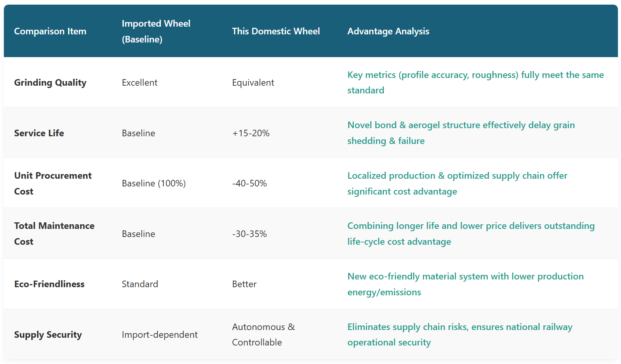Select the Total Maintenance Cost row label
Viewport: 621px width, 364px height.
point(54,234)
